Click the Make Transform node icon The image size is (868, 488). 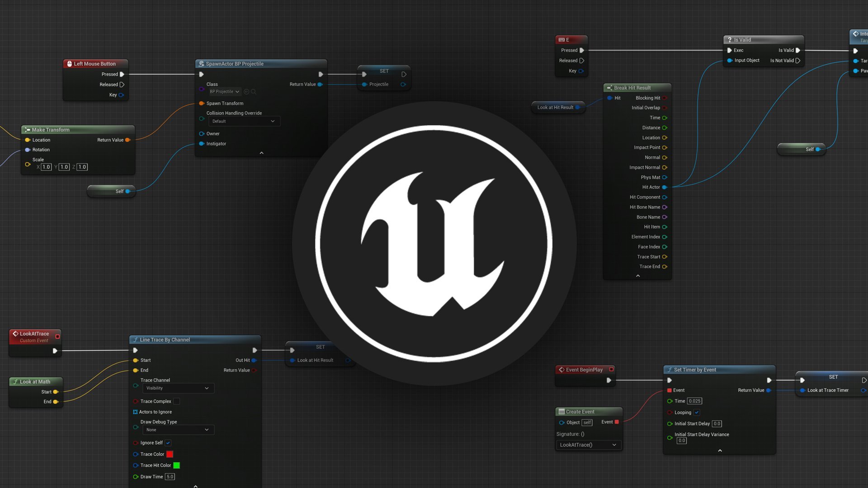[28, 129]
